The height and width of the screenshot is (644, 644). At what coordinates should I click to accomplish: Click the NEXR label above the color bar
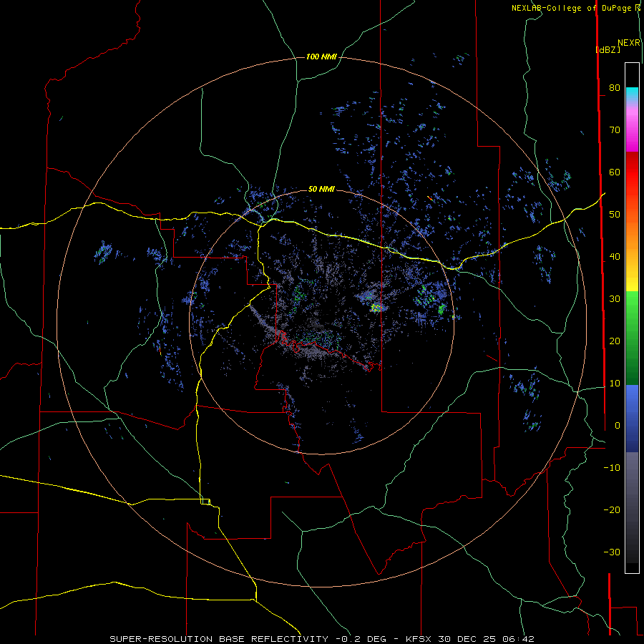[629, 43]
